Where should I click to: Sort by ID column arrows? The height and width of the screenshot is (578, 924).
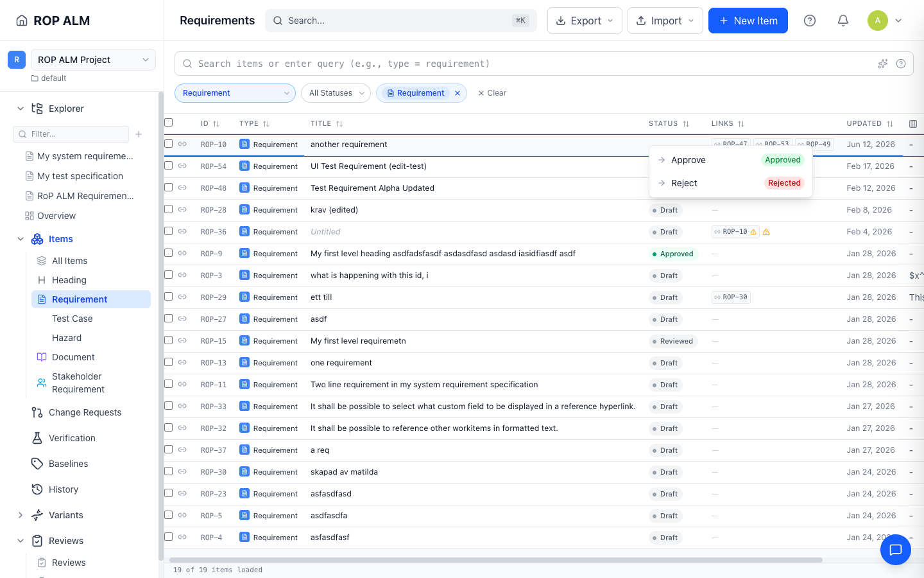pos(216,124)
